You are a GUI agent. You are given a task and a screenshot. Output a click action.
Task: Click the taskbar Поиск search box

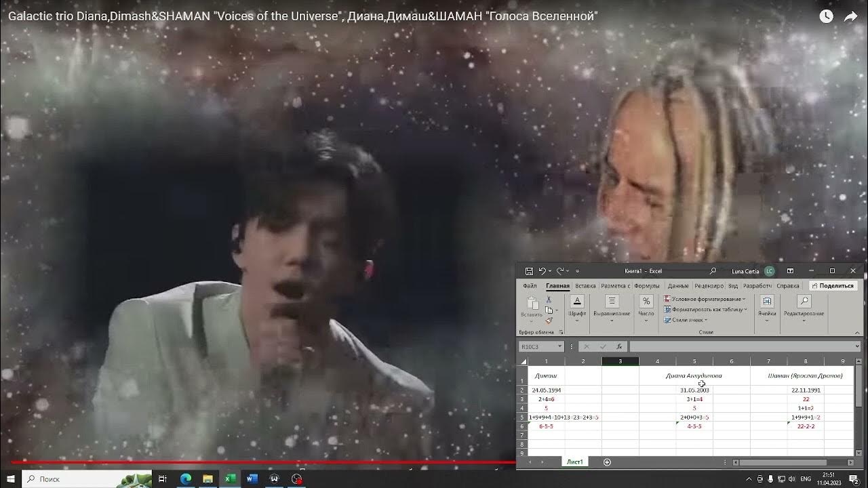pyautogui.click(x=87, y=479)
